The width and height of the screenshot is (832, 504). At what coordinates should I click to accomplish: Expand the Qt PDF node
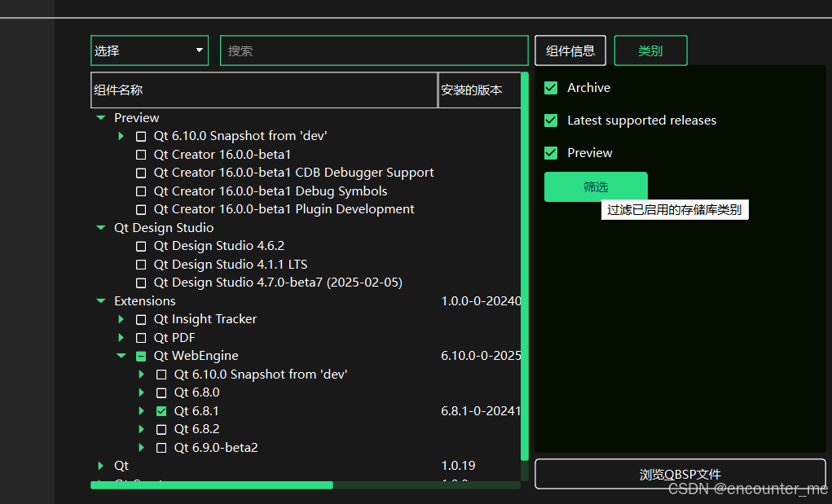click(x=121, y=338)
